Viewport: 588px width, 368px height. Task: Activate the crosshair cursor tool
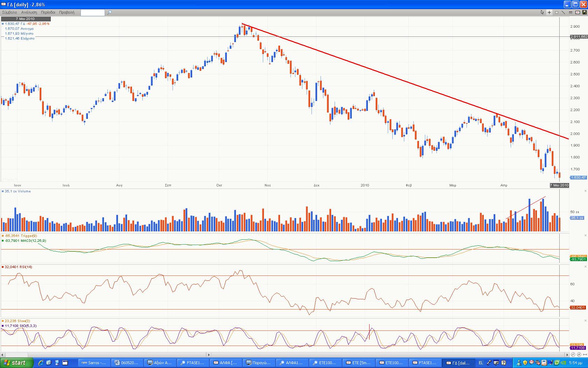[549, 12]
